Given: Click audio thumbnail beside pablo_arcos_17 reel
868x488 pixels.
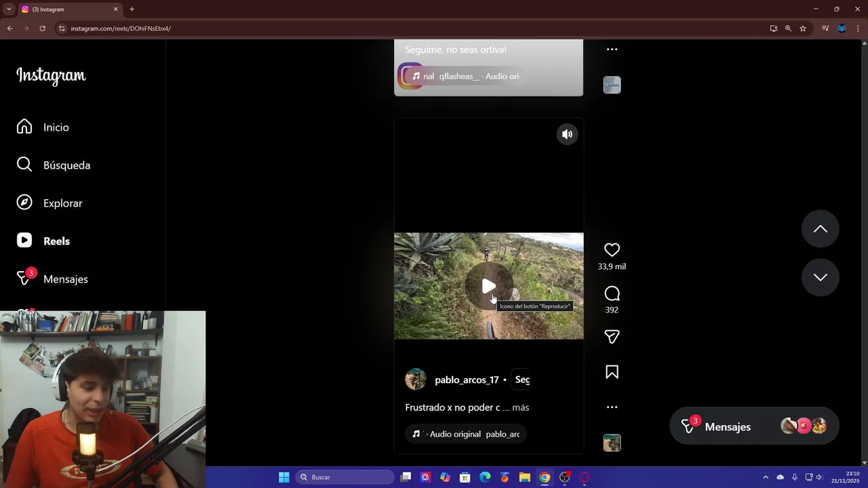Looking at the screenshot, I should point(612,443).
